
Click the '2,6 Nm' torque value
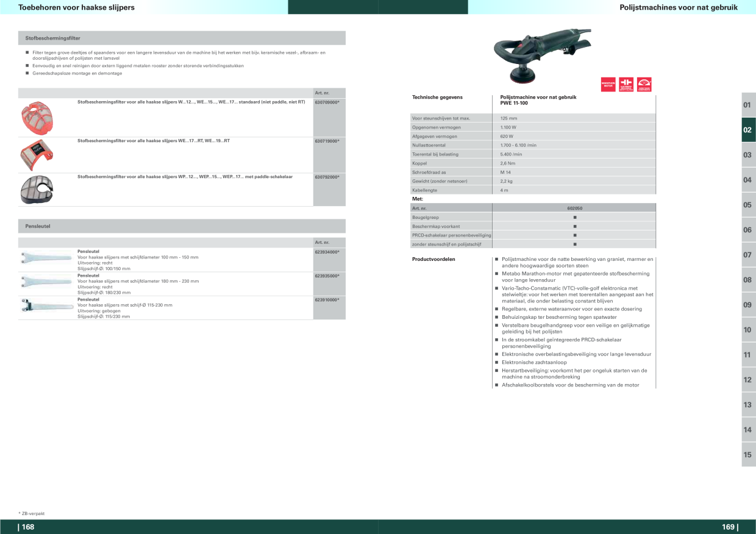tap(508, 163)
